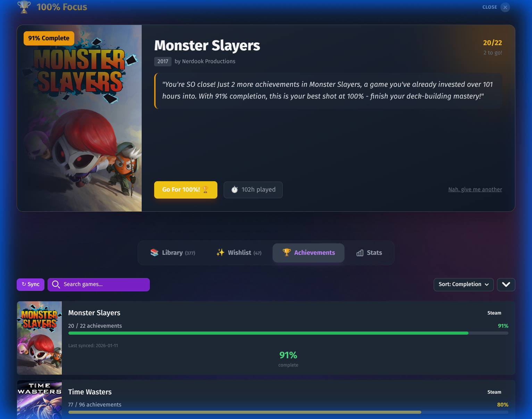Click the Steam label on Time Wasters row
The image size is (532, 419).
pos(494,392)
